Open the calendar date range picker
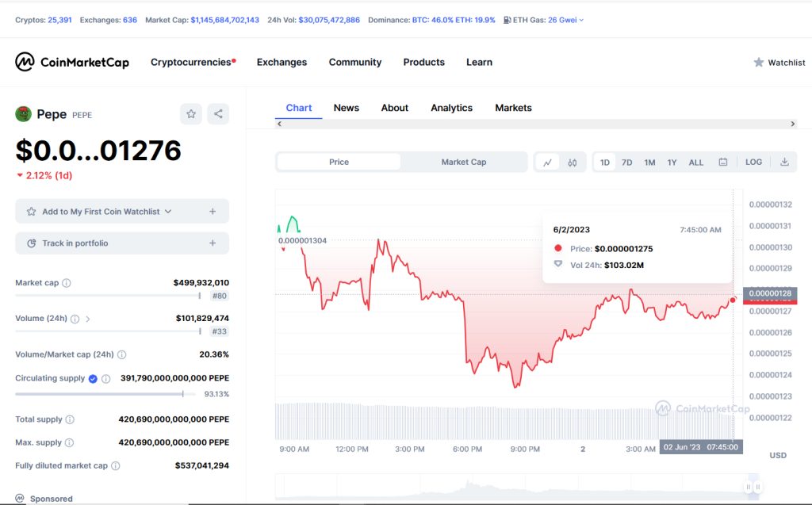812x505 pixels. 723,162
